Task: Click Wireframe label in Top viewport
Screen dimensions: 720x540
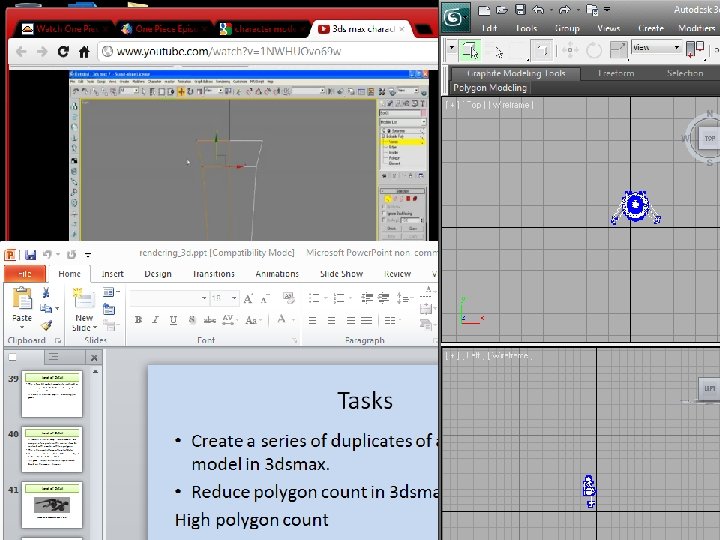Action: click(512, 105)
